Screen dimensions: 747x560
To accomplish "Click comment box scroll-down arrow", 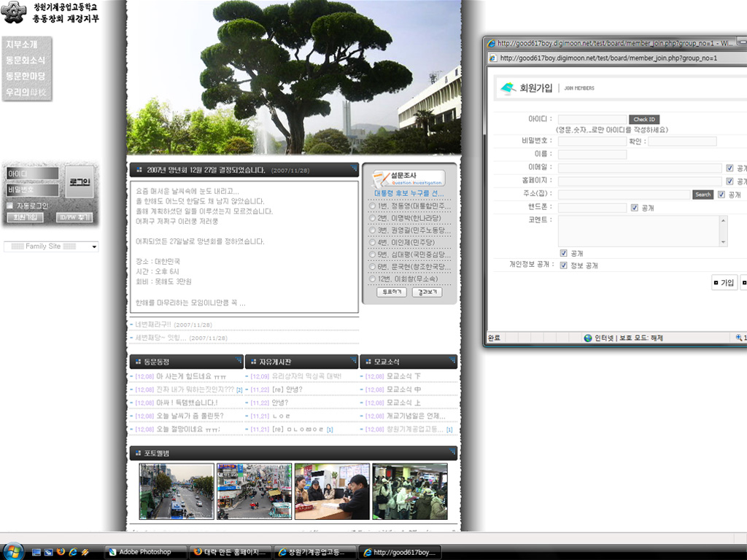I will coord(723,242).
